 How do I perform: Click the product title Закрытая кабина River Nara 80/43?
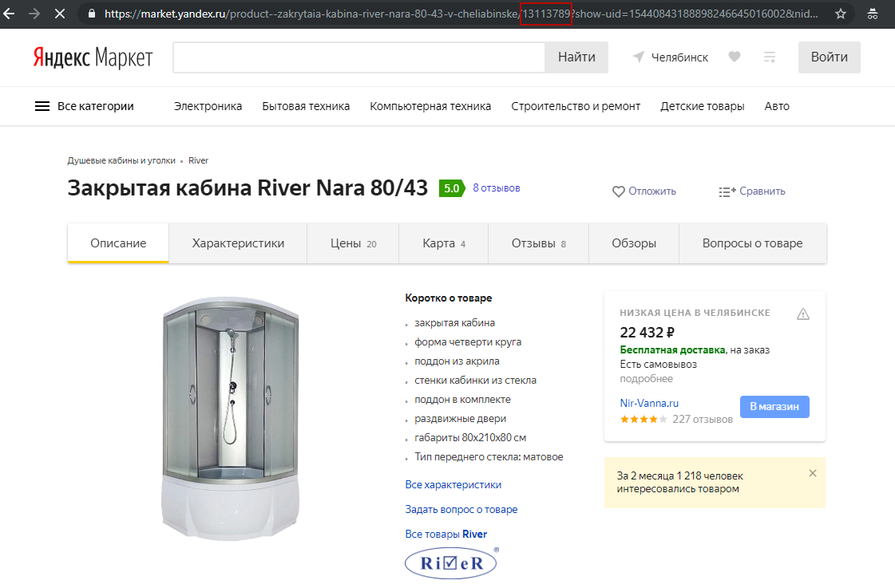coord(248,187)
